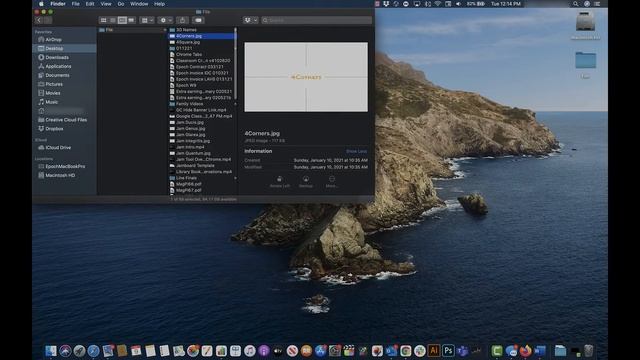Click the Edit Tags toolbar button

(x=198, y=20)
